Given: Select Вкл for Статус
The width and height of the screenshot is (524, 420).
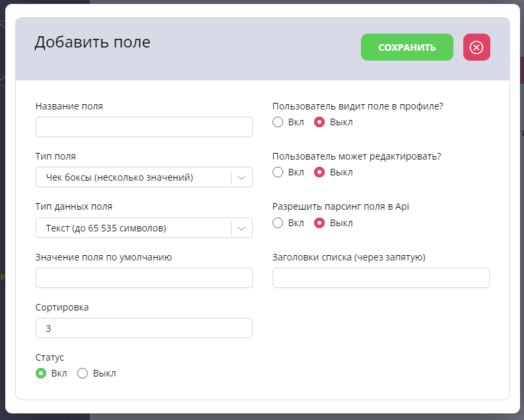Looking at the screenshot, I should point(41,373).
